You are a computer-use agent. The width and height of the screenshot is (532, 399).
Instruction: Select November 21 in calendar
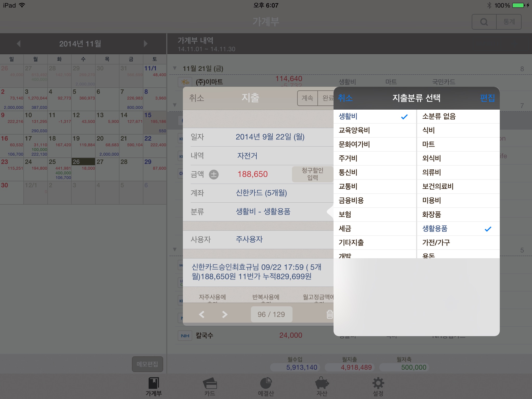click(x=131, y=146)
